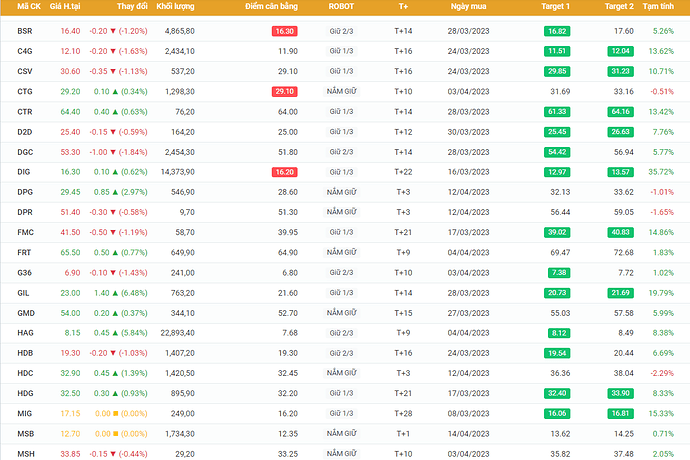This screenshot has height=460, width=690.
Task: Click the red 29.10 balance badge for CTG
Action: click(283, 91)
